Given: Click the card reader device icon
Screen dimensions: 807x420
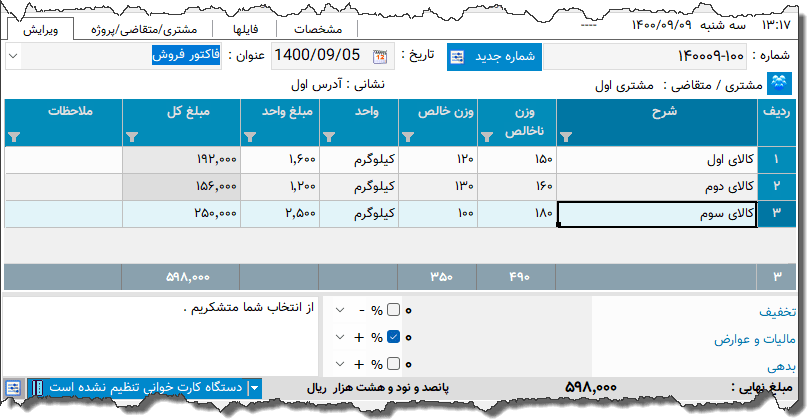Looking at the screenshot, I should (x=38, y=388).
